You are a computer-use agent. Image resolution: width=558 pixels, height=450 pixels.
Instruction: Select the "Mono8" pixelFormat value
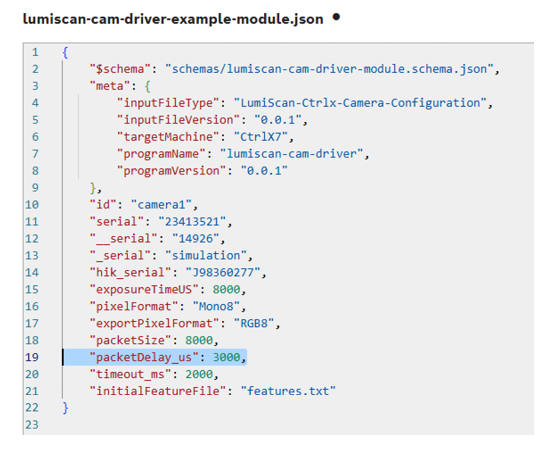tap(216, 306)
